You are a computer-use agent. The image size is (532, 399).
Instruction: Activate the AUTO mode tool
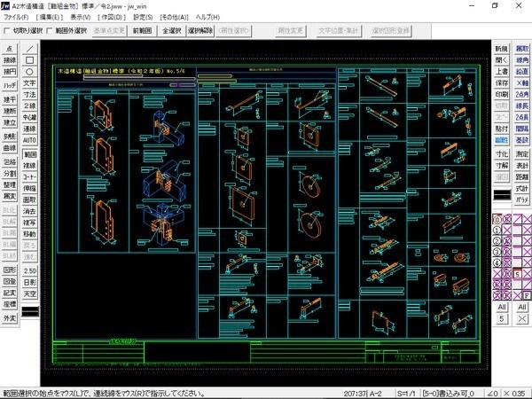tap(29, 140)
